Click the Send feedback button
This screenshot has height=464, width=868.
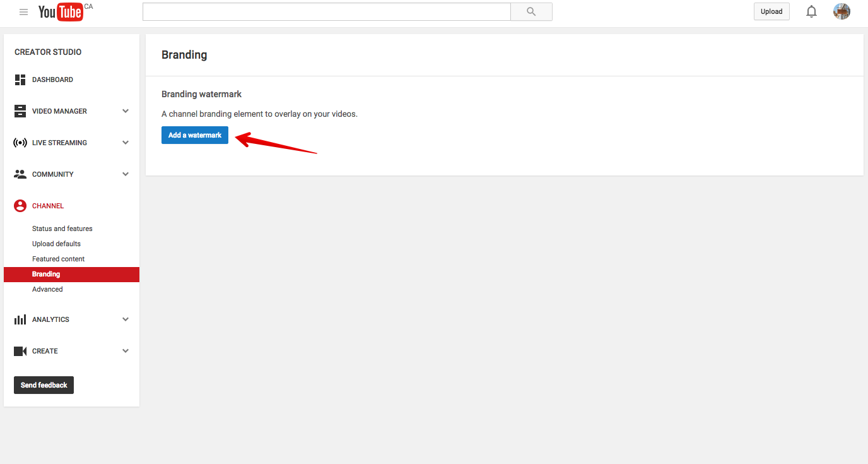[44, 385]
